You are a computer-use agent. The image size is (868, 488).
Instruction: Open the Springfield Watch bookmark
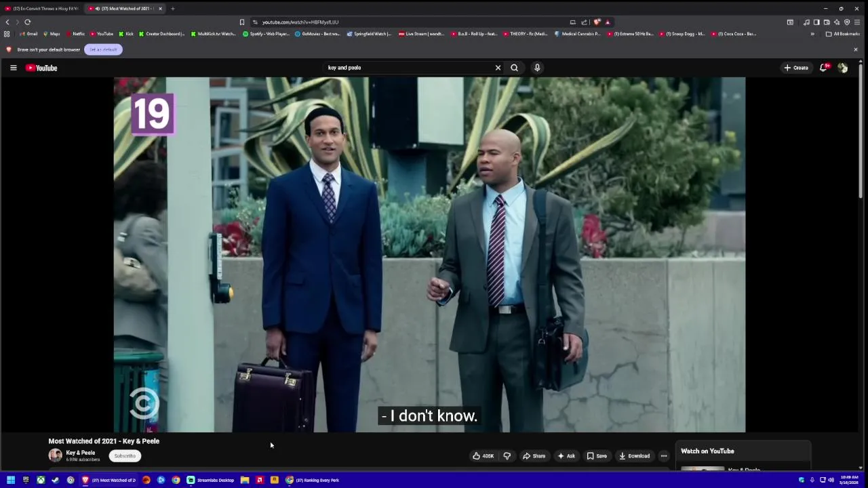370,34
